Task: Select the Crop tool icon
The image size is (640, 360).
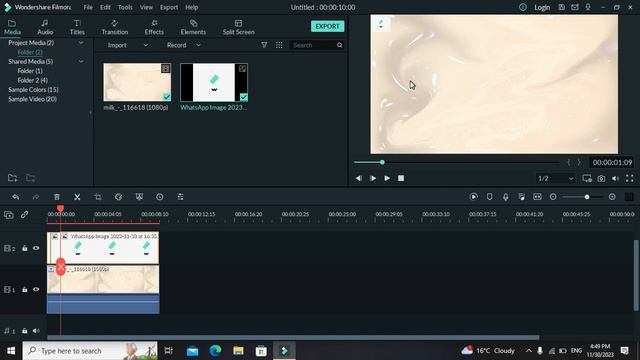Action: pyautogui.click(x=98, y=197)
